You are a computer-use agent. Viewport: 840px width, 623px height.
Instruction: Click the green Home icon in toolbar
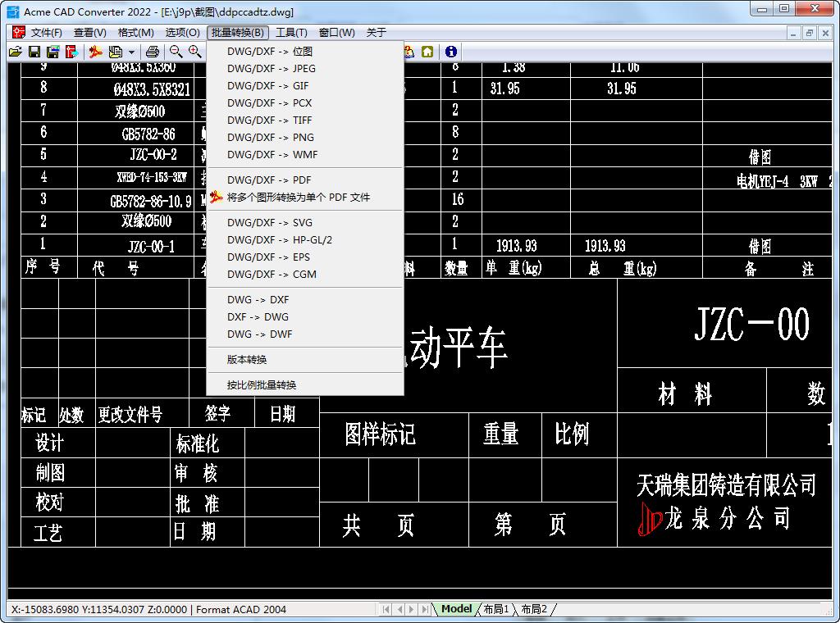coord(427,52)
